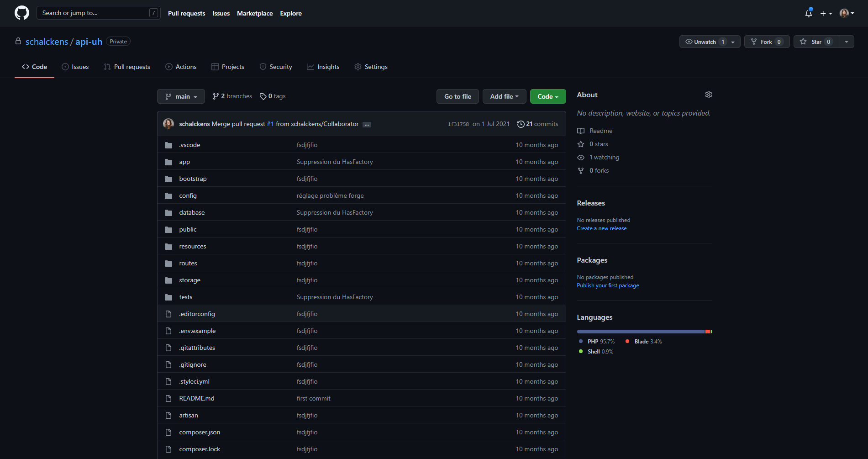Select the Code tab
Image resolution: width=868 pixels, height=459 pixels.
coord(34,67)
